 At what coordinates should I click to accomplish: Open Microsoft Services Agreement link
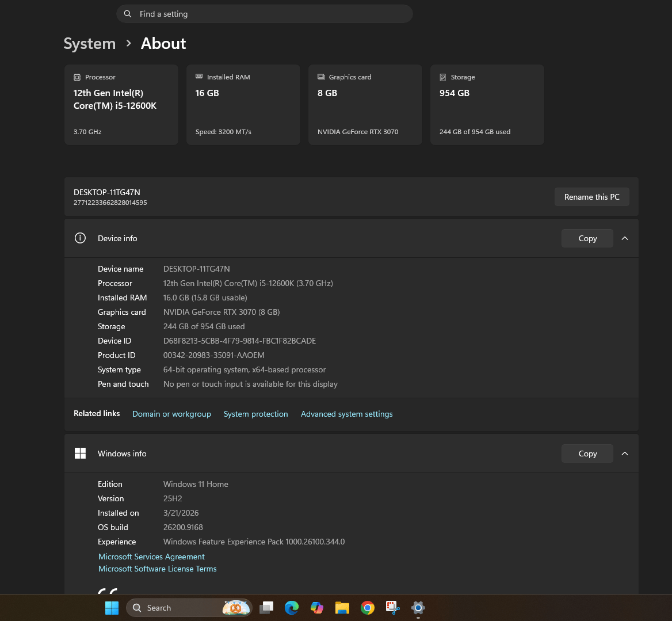click(151, 557)
